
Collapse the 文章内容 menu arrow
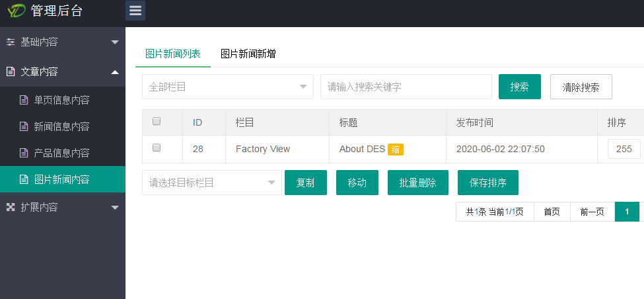[x=115, y=72]
